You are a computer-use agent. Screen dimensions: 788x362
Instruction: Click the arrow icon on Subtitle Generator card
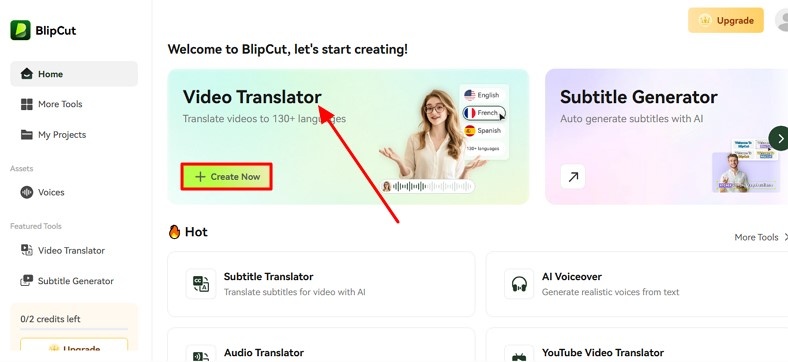pos(573,176)
